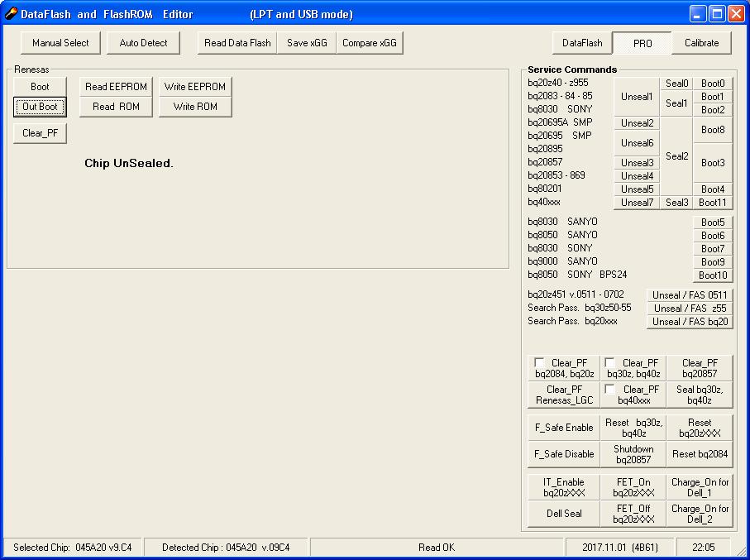Image resolution: width=750 pixels, height=560 pixels.
Task: Click Read Data Flash
Action: [237, 43]
